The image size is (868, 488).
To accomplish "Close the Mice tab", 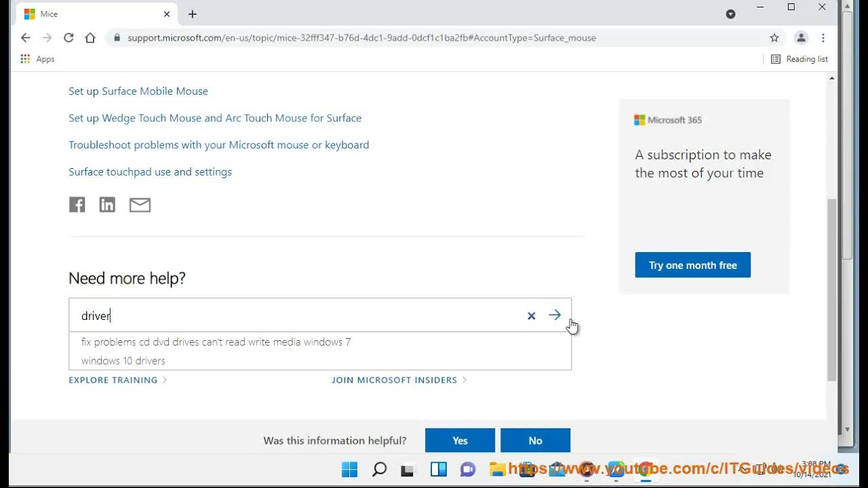I will [x=167, y=14].
